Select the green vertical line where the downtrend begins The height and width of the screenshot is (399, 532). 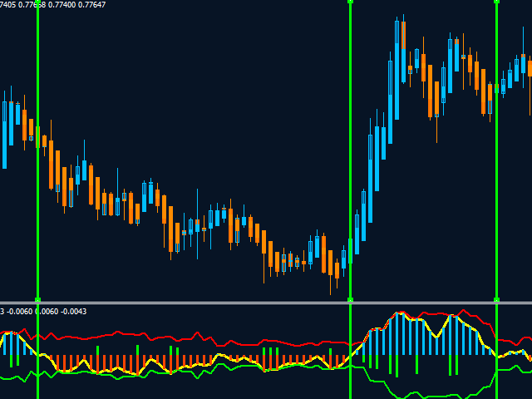coord(37,199)
